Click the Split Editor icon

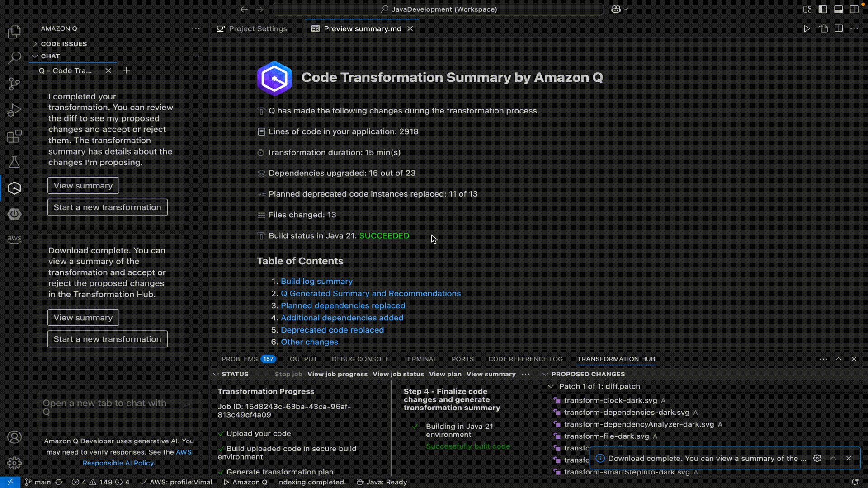click(x=839, y=28)
